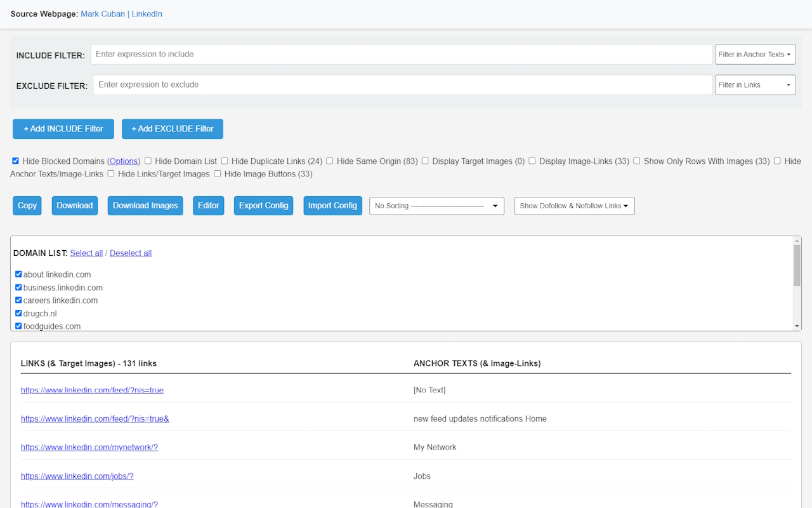This screenshot has height=508, width=812.
Task: Click the Copy button
Action: pyautogui.click(x=27, y=206)
